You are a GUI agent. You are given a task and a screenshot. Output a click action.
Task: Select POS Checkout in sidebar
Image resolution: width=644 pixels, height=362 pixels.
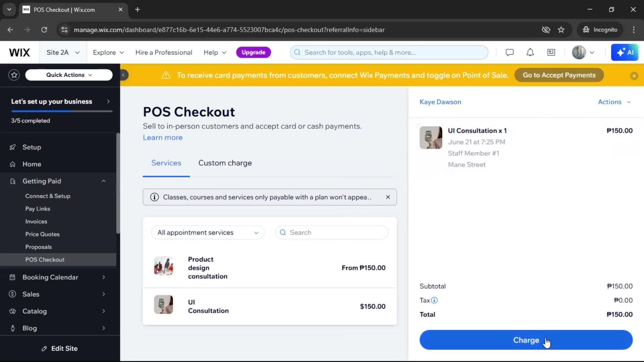(x=58, y=260)
